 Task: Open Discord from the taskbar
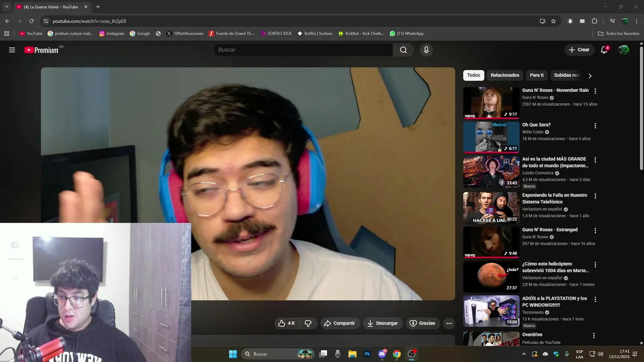coord(382,354)
